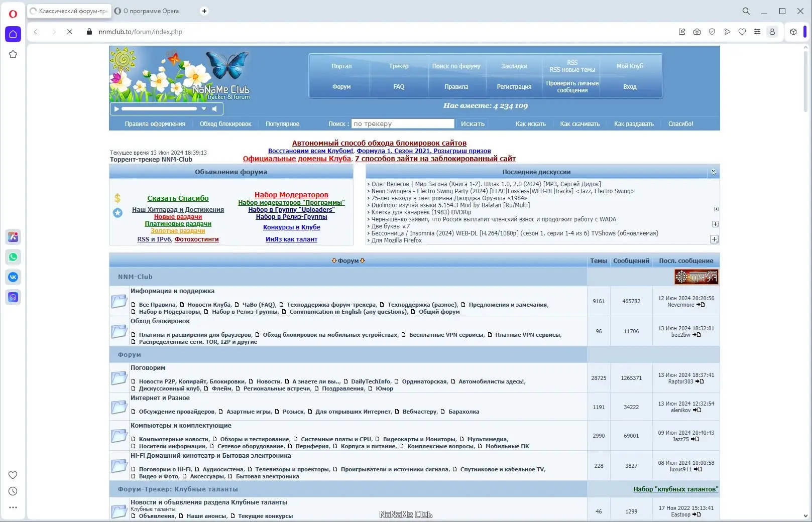Add page to bookmarks heart icon
The height and width of the screenshot is (522, 812).
(742, 32)
